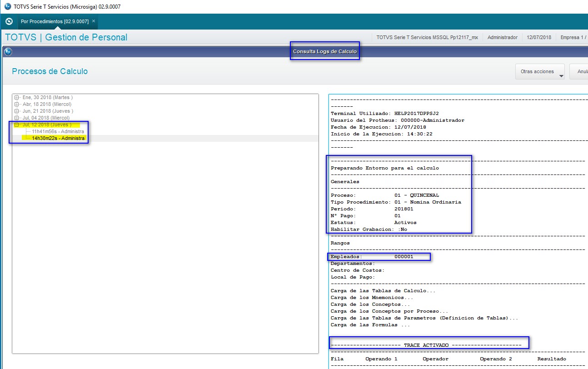This screenshot has height=369, width=588.
Task: Click the Habilitar Grabacion: :No line
Action: click(x=369, y=229)
